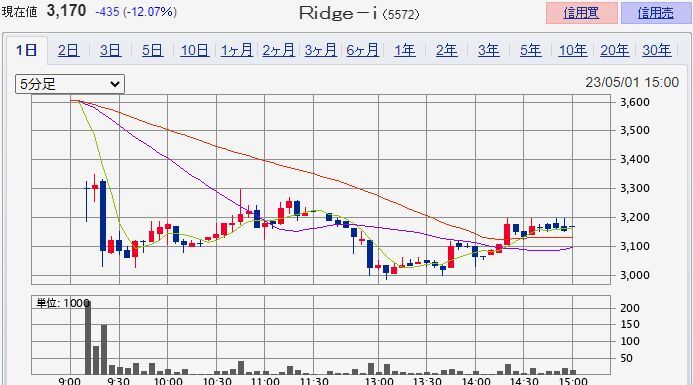Click the price change -435 (-12.07%) text

tap(136, 11)
